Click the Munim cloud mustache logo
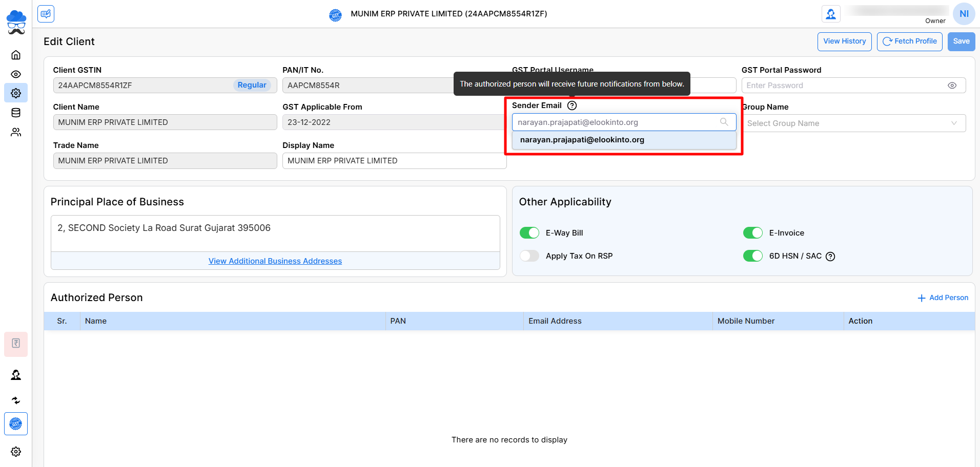This screenshot has width=980, height=467. 16,23
